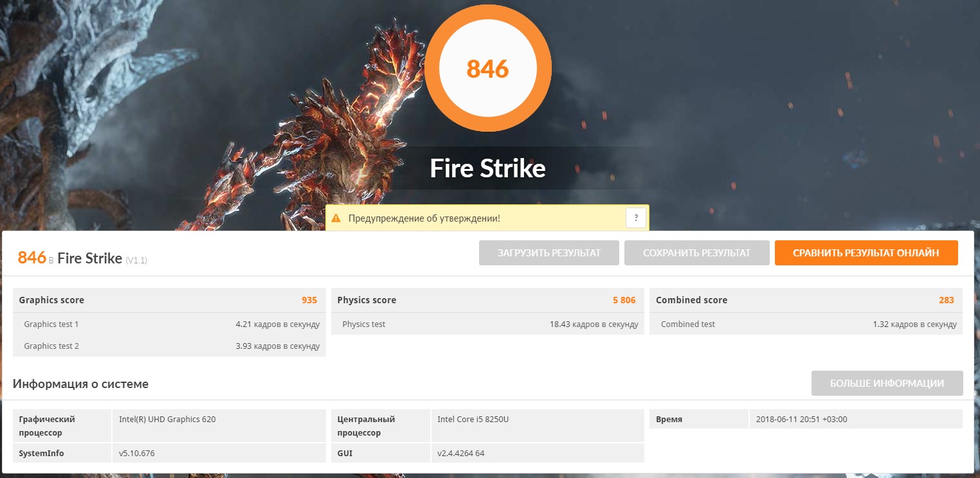This screenshot has height=478, width=980.
Task: Click the Время label
Action: coord(669,420)
